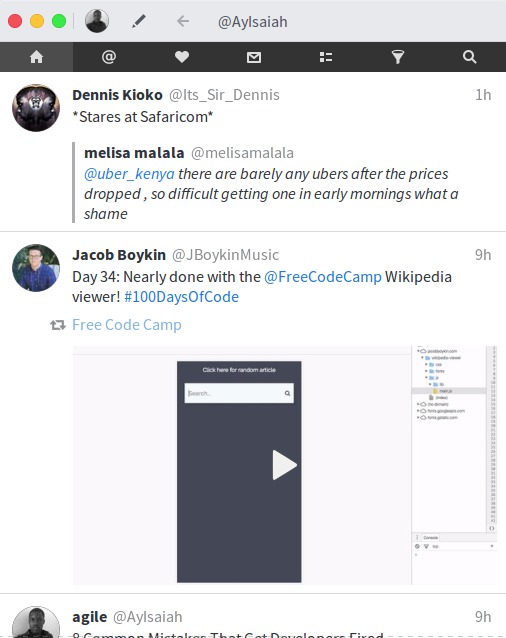
Task: Click the 1h timestamp on Dennis's tweet
Action: pos(483,95)
